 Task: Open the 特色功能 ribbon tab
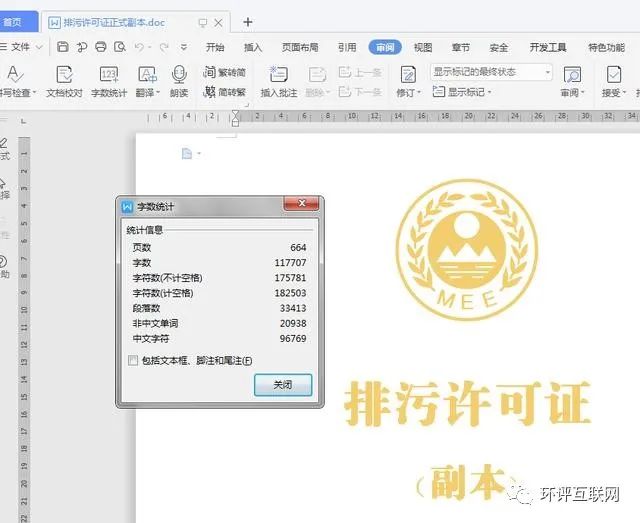(606, 47)
